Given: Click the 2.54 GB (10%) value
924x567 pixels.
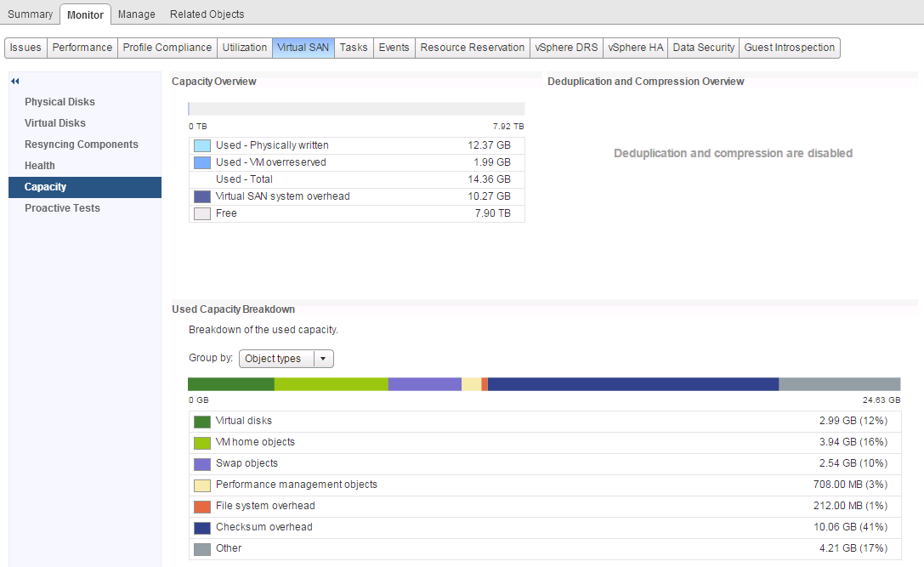Looking at the screenshot, I should 853,463.
